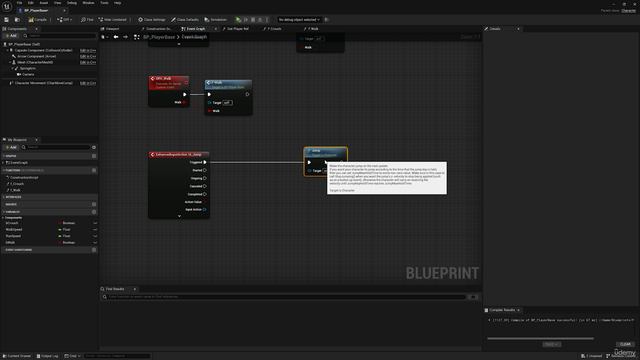The width and height of the screenshot is (640, 360).
Task: Click the graph Forward navigation arrow
Action: pos(125,37)
